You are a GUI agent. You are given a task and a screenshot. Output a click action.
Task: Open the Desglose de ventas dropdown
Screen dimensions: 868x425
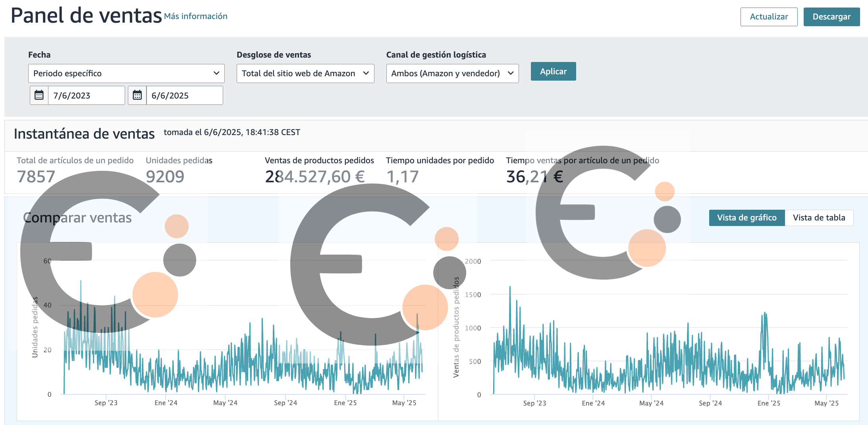tap(305, 73)
